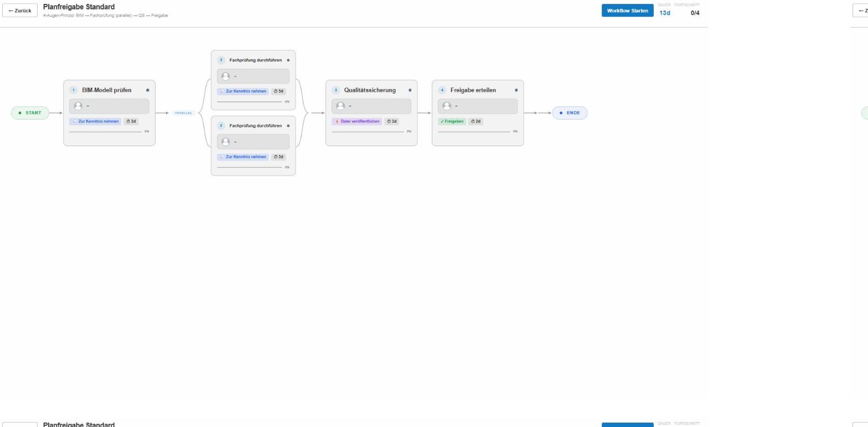The width and height of the screenshot is (868, 427).
Task: Click assignee avatar in Qualitätssicherung card
Action: (x=340, y=106)
